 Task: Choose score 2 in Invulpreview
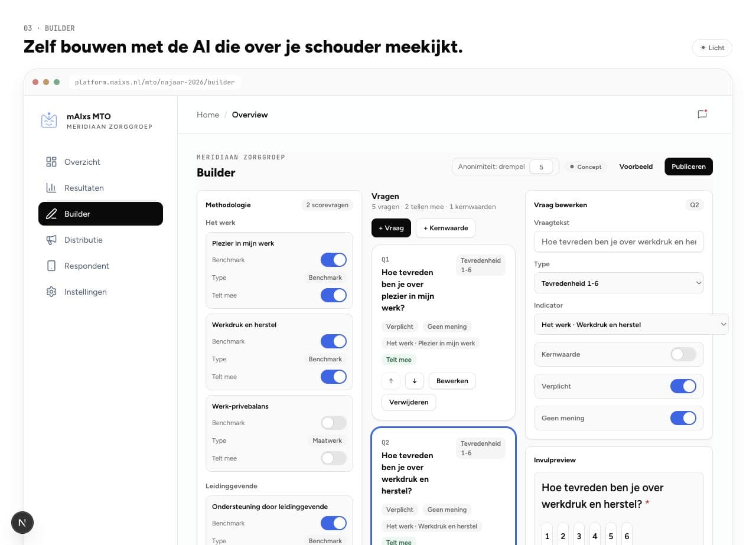tap(563, 535)
